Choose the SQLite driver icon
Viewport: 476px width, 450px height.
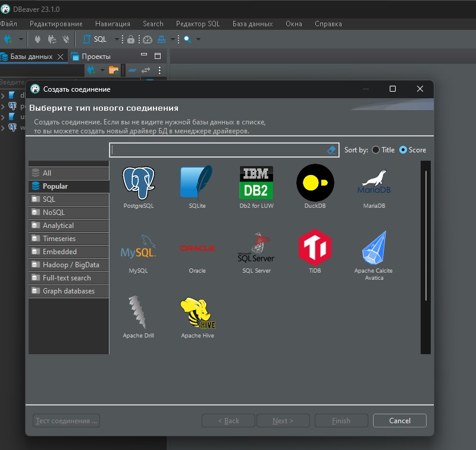click(x=197, y=187)
